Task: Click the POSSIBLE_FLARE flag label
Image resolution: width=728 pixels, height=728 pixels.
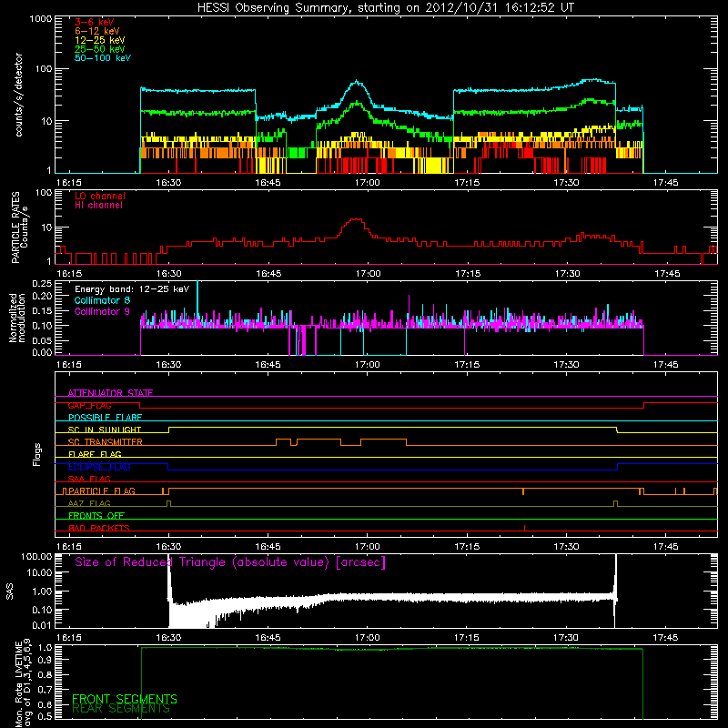Action: tap(105, 418)
